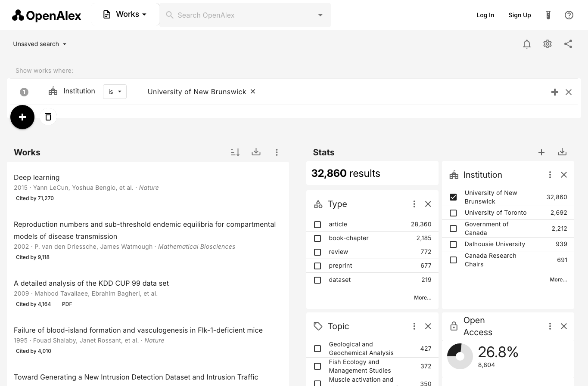
Task: Show More in the Institution widget
Action: (x=558, y=279)
